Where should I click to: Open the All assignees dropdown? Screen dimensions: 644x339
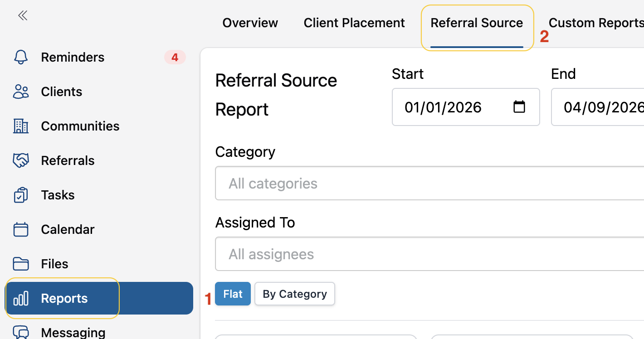(x=429, y=254)
